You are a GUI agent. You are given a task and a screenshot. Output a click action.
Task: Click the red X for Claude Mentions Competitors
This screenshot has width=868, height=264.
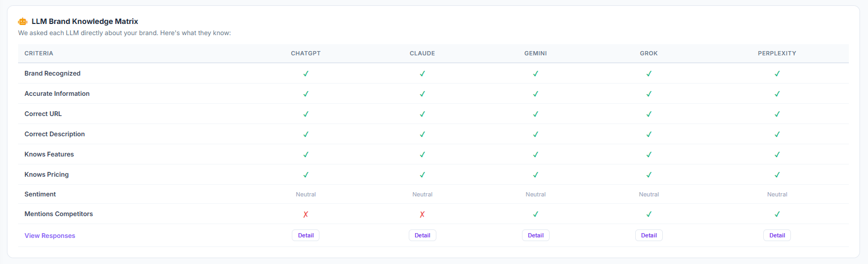click(x=423, y=214)
